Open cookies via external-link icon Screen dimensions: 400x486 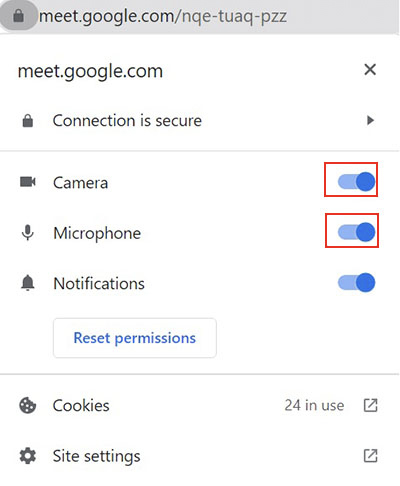click(x=370, y=405)
